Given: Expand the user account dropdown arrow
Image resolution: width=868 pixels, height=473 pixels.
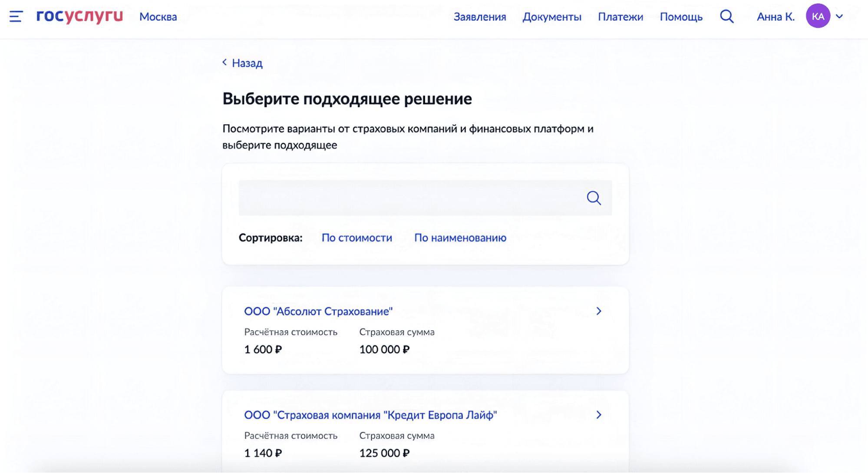Looking at the screenshot, I should tap(839, 17).
